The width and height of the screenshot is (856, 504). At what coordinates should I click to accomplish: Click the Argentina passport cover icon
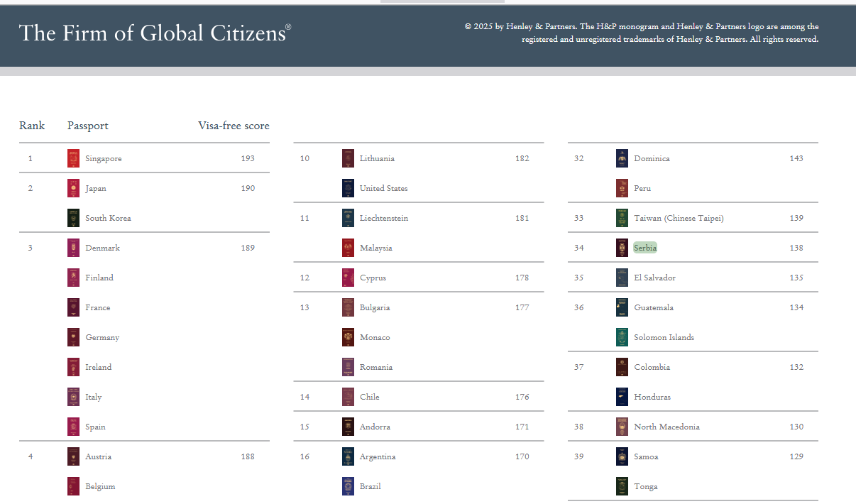[x=347, y=456]
